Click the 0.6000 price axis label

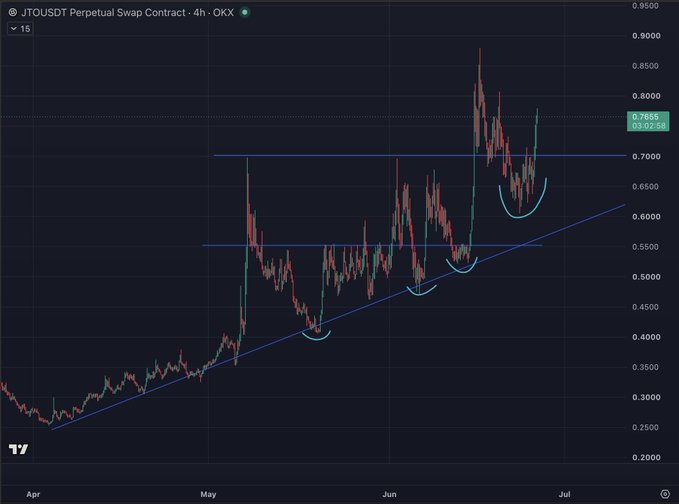tap(646, 216)
